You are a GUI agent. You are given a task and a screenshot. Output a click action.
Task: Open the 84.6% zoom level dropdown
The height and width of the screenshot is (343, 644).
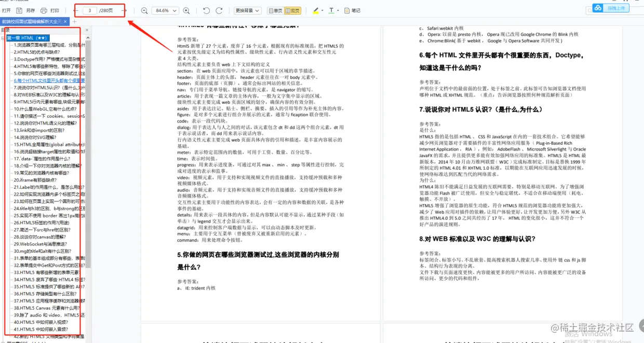pos(165,10)
